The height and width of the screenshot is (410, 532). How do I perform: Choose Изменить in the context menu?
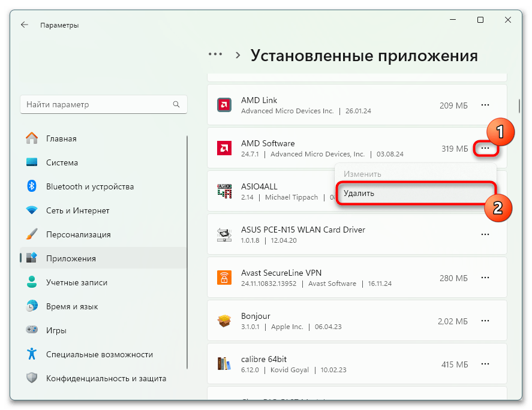pyautogui.click(x=416, y=174)
